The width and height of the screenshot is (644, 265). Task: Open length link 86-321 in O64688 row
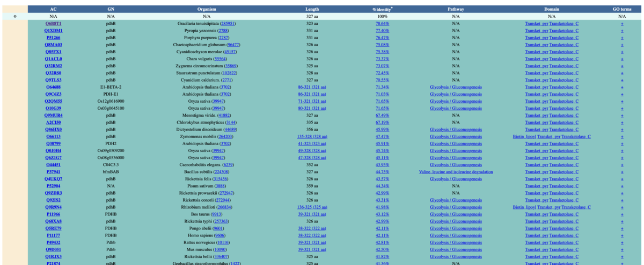click(312, 87)
